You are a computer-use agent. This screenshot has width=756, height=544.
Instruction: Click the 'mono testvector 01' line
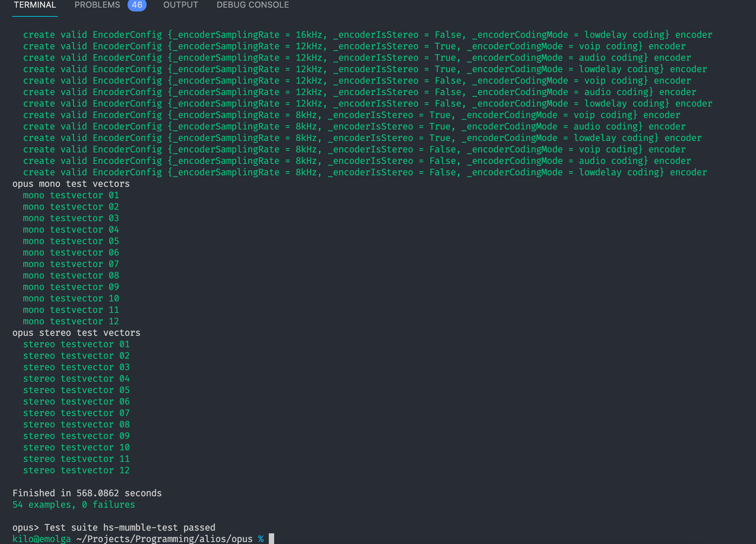pos(71,195)
